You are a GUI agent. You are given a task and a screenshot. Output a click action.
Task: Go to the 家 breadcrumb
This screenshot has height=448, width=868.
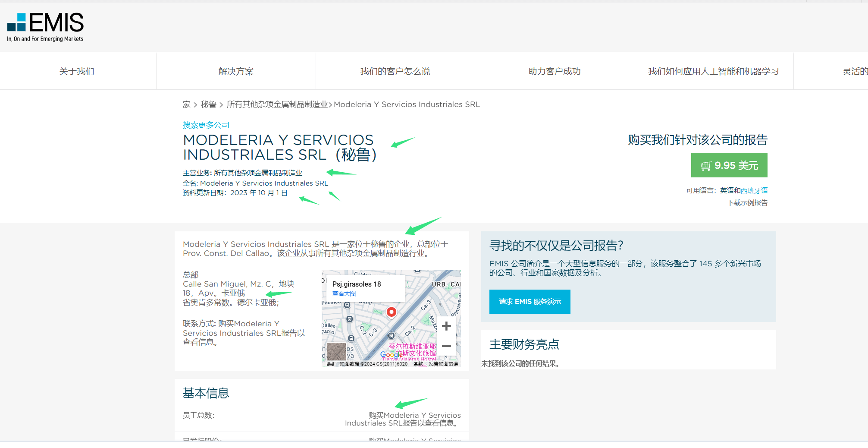click(186, 104)
